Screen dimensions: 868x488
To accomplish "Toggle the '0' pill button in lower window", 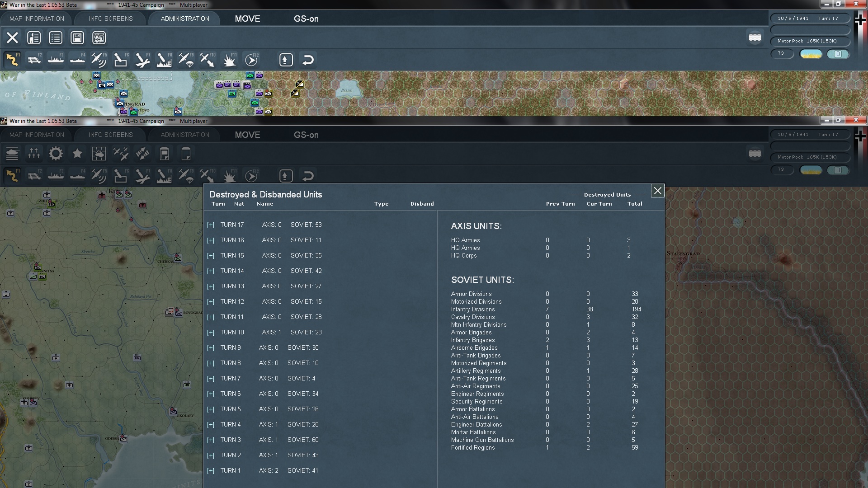I will tap(838, 170).
